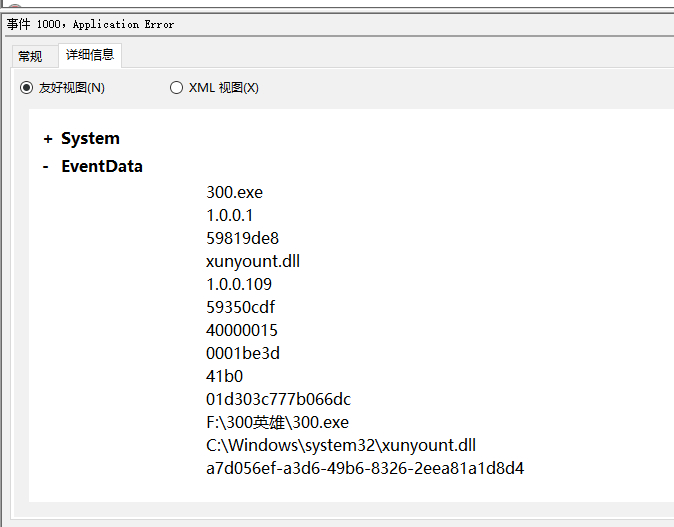This screenshot has height=527, width=674.
Task: Click the 01d303c777b066dc value
Action: (x=279, y=399)
